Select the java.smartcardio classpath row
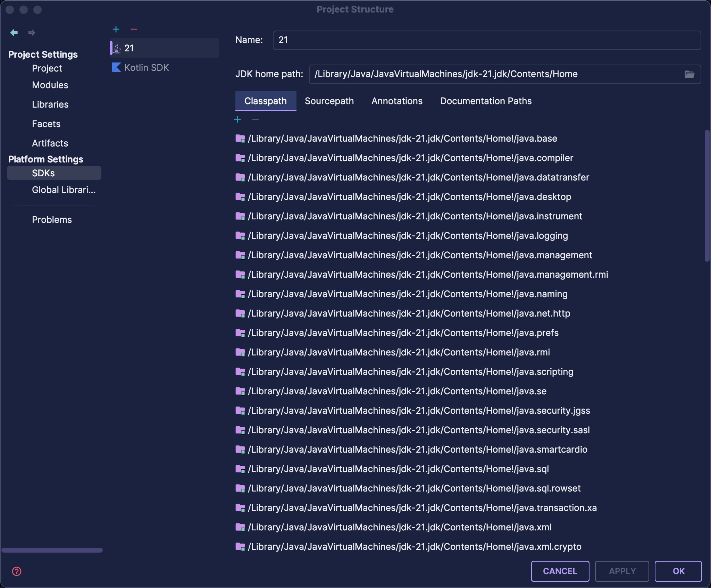 pos(468,450)
